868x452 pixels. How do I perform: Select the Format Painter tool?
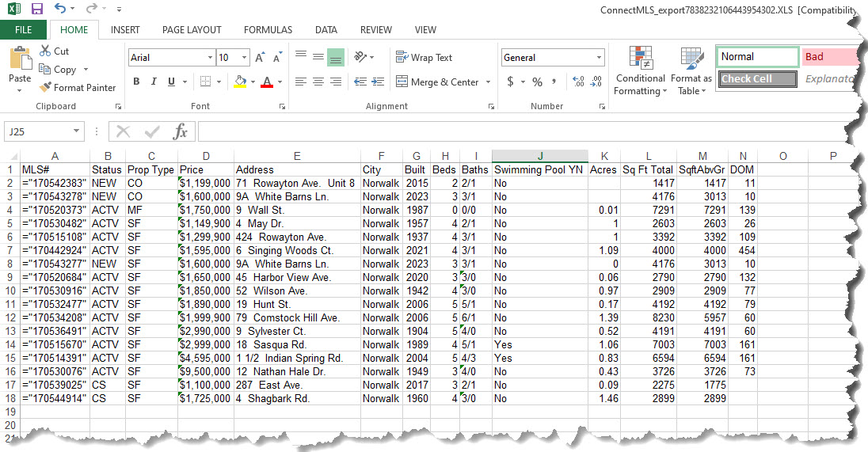tap(78, 88)
